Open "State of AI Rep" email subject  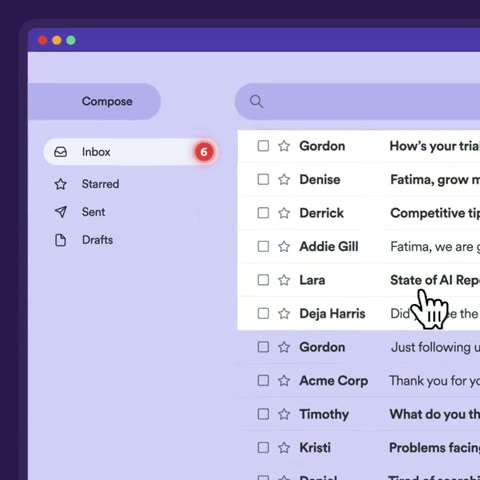[435, 280]
